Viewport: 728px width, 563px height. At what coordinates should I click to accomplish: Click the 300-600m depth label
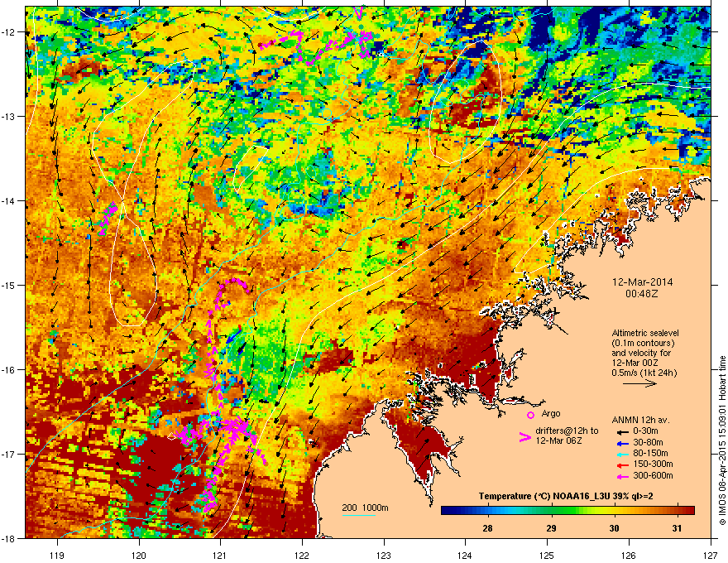[653, 476]
